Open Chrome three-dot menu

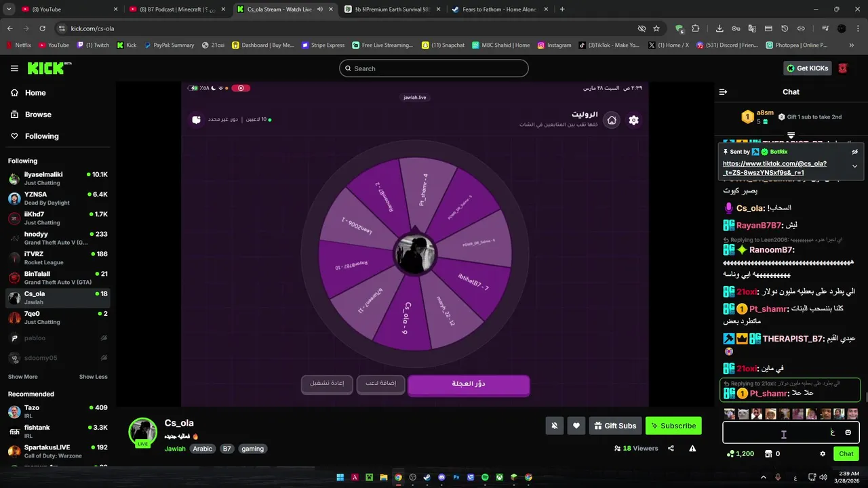859,28
